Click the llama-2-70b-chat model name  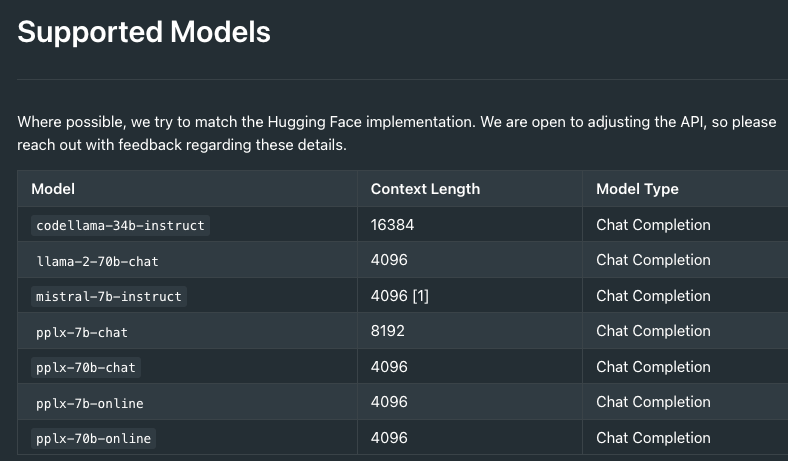(x=97, y=261)
